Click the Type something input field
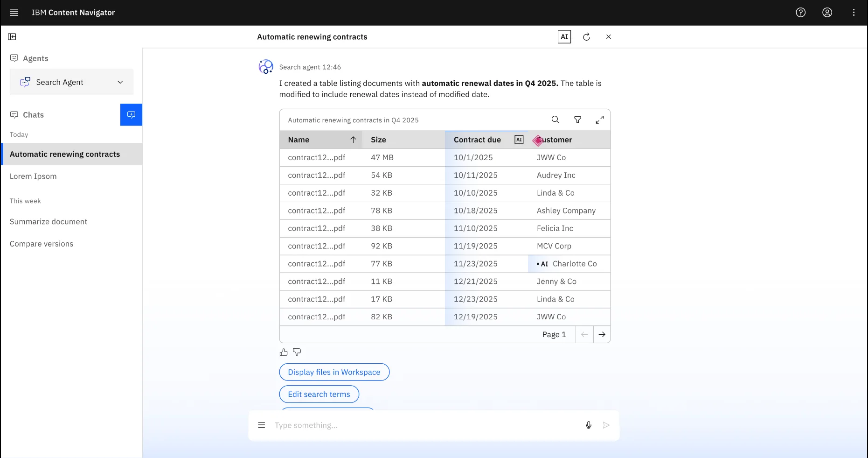This screenshot has width=868, height=458. coord(424,425)
